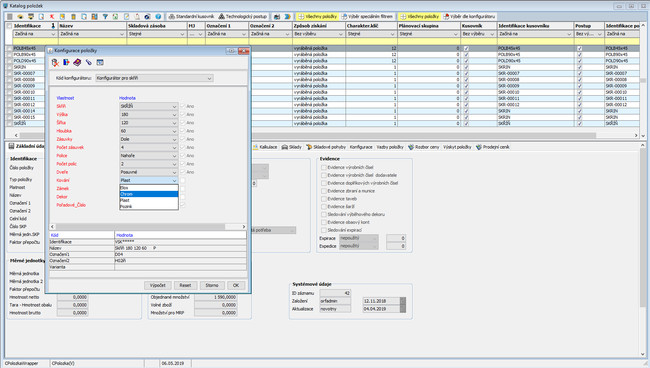
Task: Click the window form icon in Konfigurace dialog
Action: pyautogui.click(x=100, y=63)
